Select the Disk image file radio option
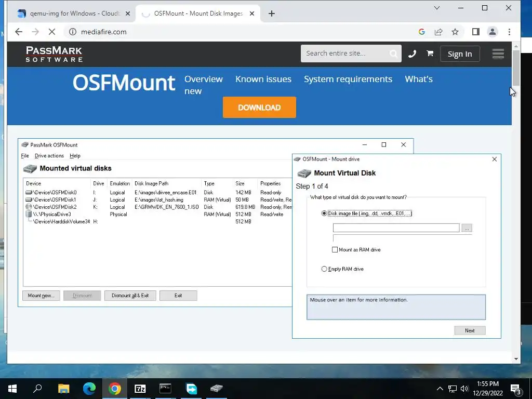 tap(324, 214)
